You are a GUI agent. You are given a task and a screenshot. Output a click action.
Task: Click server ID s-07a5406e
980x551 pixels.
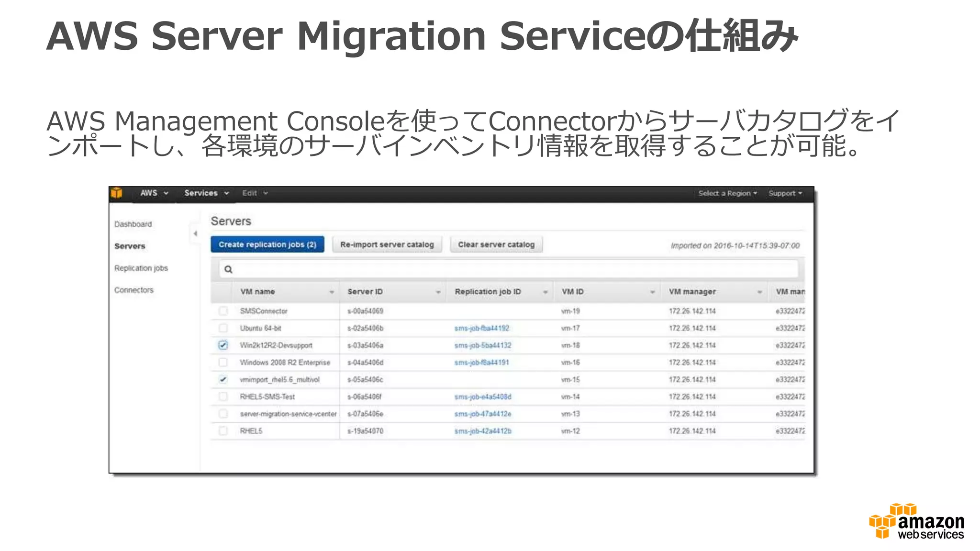pos(365,414)
